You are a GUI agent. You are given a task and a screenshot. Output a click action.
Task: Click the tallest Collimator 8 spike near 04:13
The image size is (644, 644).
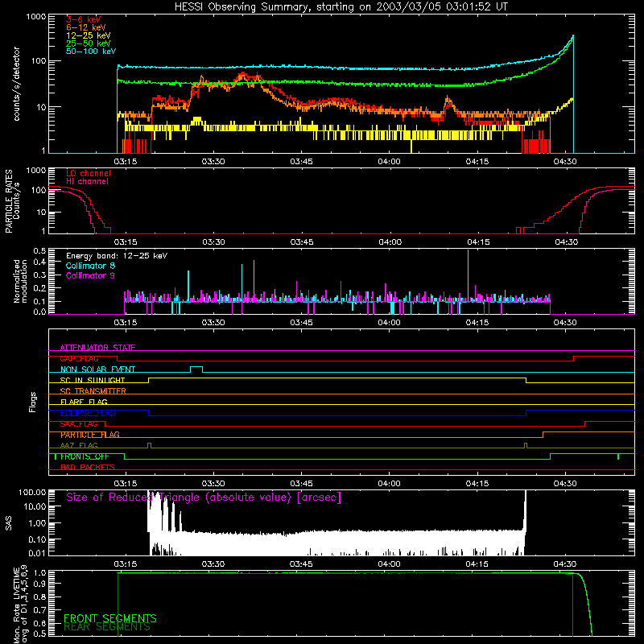(x=468, y=275)
